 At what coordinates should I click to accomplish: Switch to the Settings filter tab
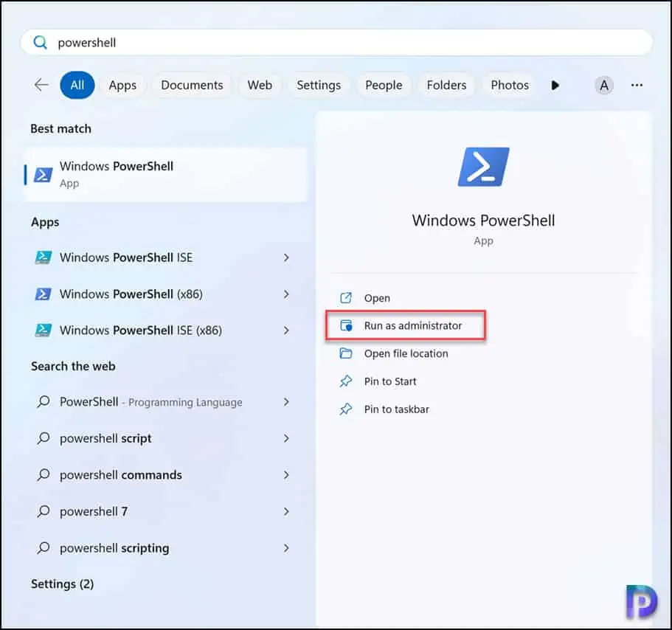click(319, 86)
